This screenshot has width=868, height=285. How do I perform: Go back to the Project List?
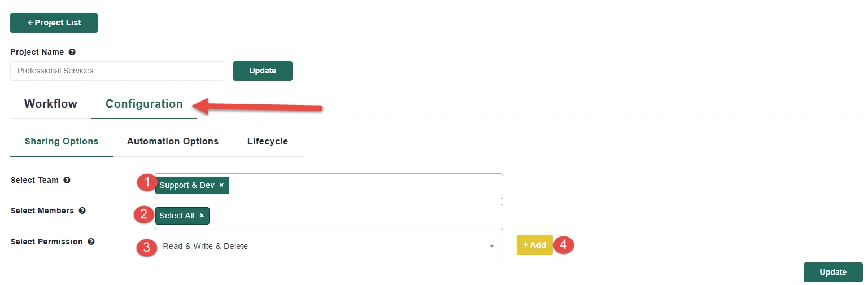(54, 23)
